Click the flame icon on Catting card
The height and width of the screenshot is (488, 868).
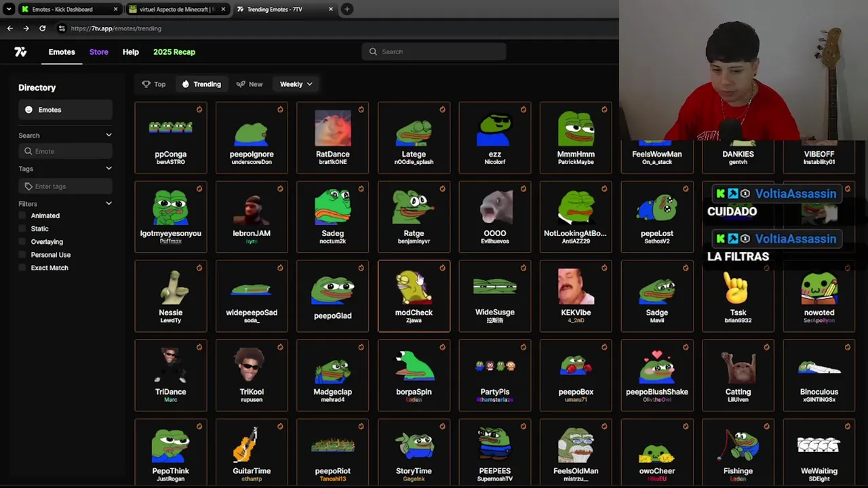click(x=766, y=347)
